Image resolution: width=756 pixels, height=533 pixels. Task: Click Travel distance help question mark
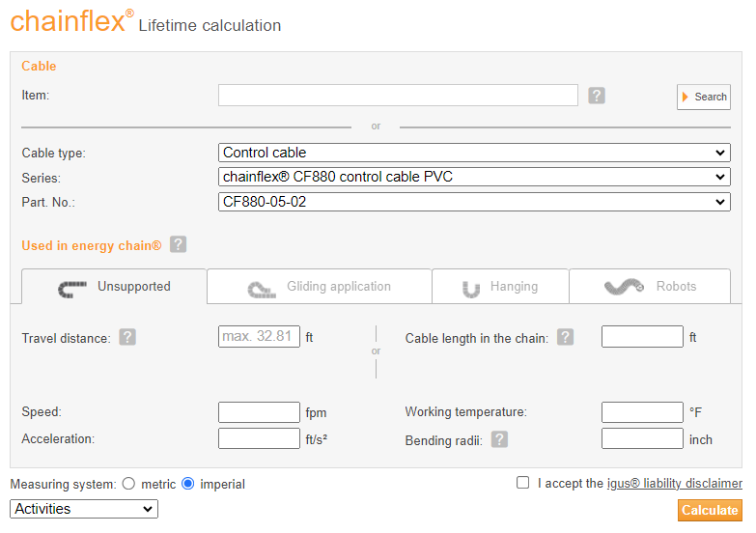click(x=127, y=337)
